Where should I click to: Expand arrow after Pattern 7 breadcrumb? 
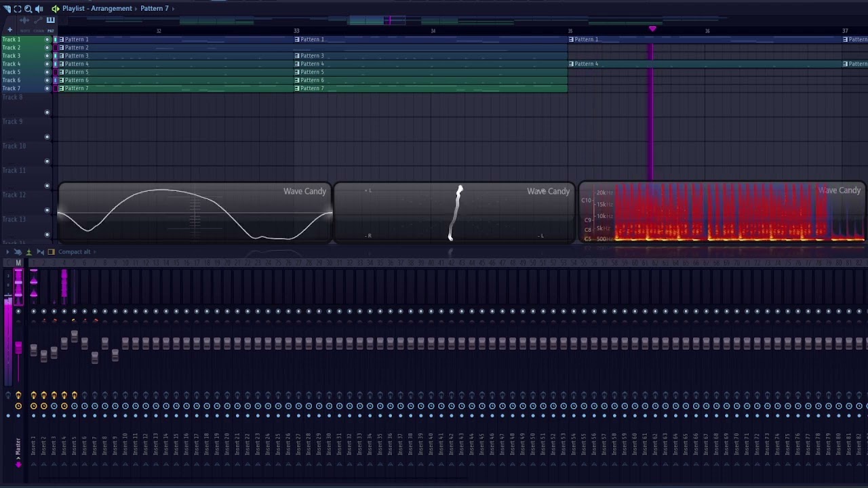click(x=173, y=9)
